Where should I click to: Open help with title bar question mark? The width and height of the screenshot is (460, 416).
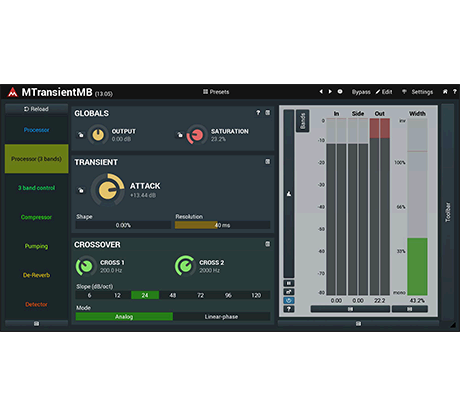(454, 91)
